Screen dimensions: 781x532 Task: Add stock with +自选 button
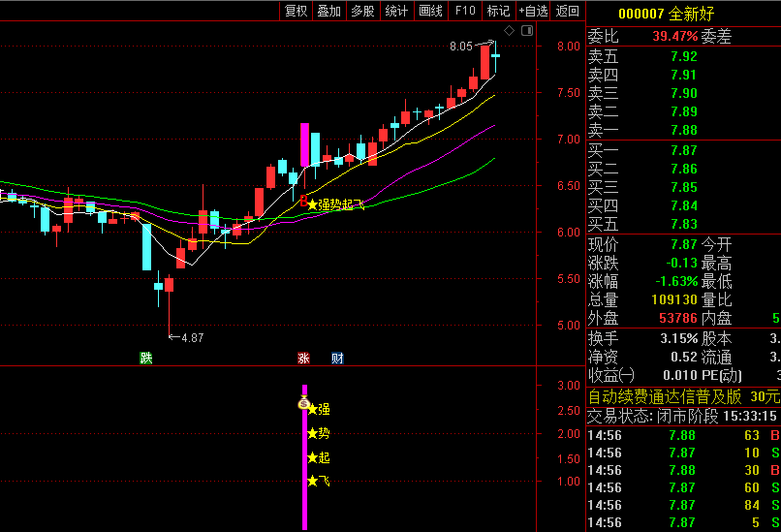click(x=533, y=11)
